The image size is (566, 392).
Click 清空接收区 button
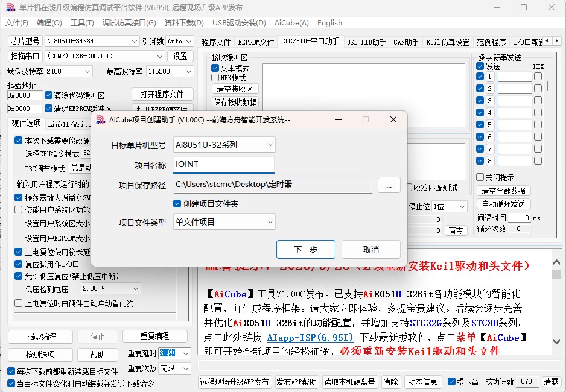pos(235,89)
